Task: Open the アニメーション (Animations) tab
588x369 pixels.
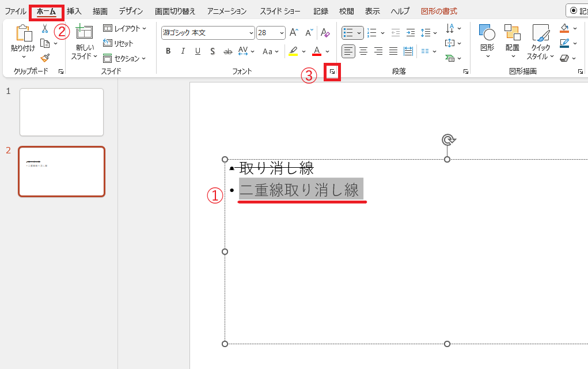Action: click(226, 11)
